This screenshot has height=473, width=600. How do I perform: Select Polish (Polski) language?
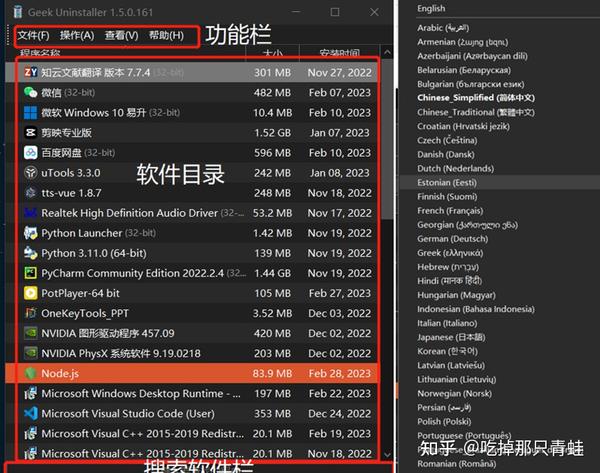(444, 422)
